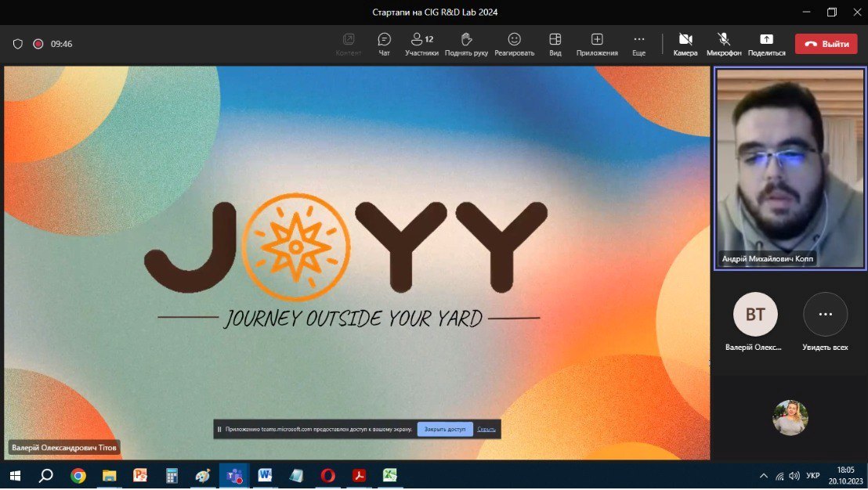Raise your hand in the meeting
This screenshot has width=868, height=490.
point(466,45)
